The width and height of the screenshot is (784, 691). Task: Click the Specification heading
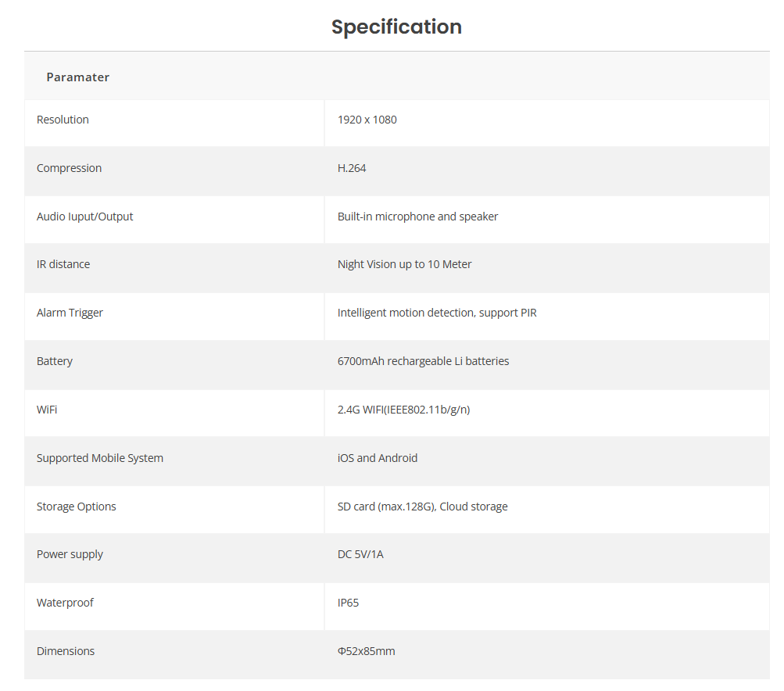[x=396, y=27]
